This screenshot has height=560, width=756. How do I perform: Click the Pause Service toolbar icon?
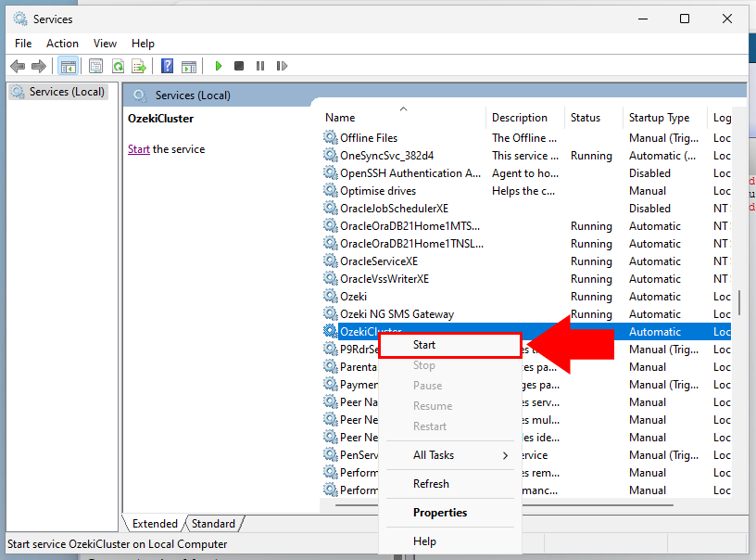260,66
